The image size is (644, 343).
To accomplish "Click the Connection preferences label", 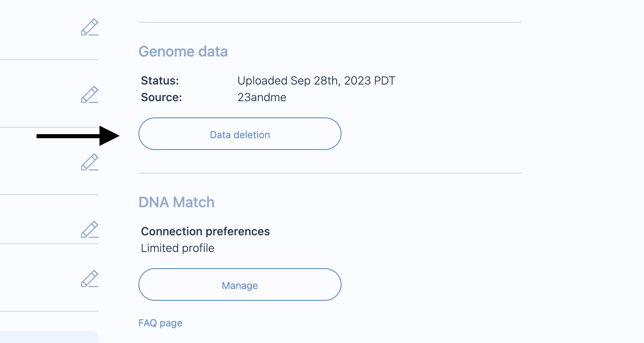I will (205, 232).
